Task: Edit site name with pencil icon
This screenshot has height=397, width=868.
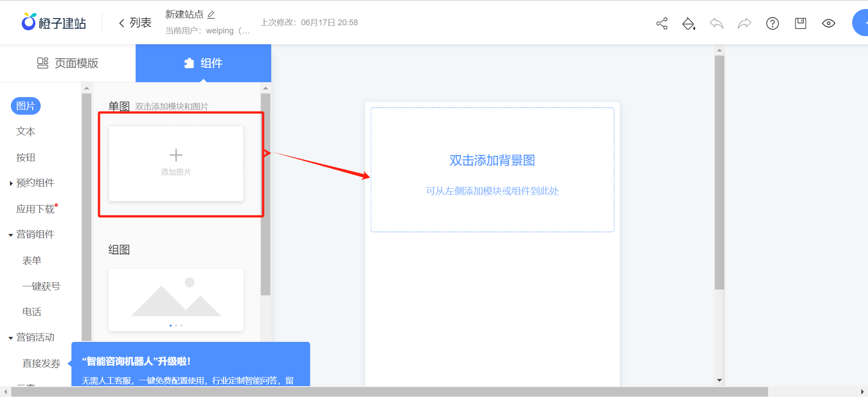Action: pos(211,15)
